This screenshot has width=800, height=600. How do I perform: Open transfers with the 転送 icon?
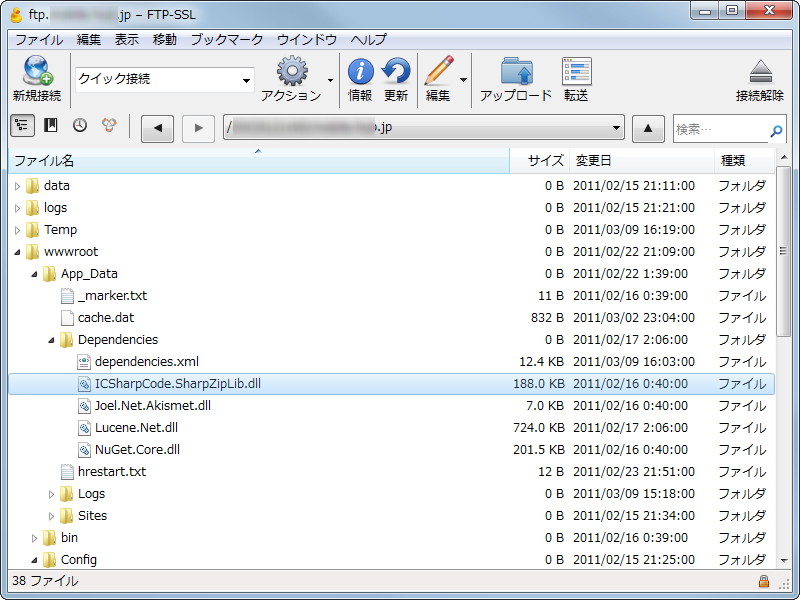click(576, 72)
